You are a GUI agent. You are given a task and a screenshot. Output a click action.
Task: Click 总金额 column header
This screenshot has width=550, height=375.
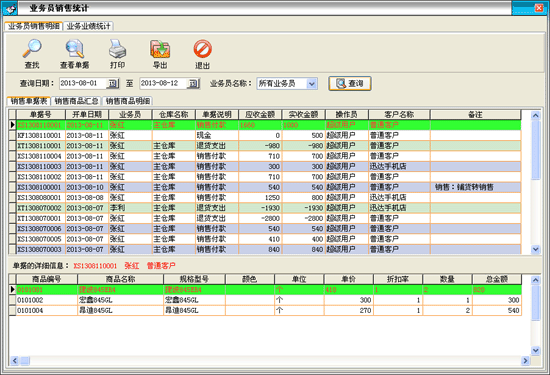coord(497,279)
